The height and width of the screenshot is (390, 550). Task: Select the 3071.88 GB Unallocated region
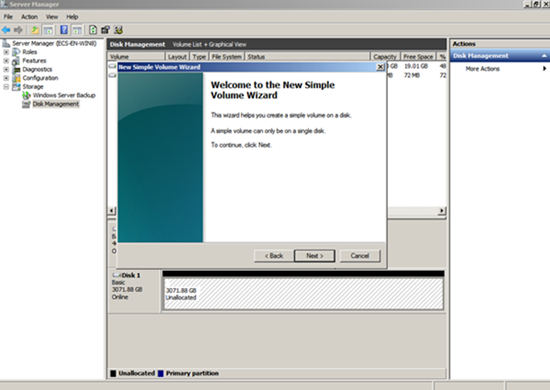coord(303,294)
